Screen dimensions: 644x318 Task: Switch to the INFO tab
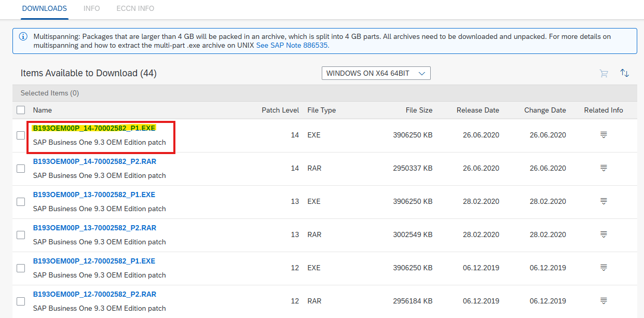pos(92,8)
